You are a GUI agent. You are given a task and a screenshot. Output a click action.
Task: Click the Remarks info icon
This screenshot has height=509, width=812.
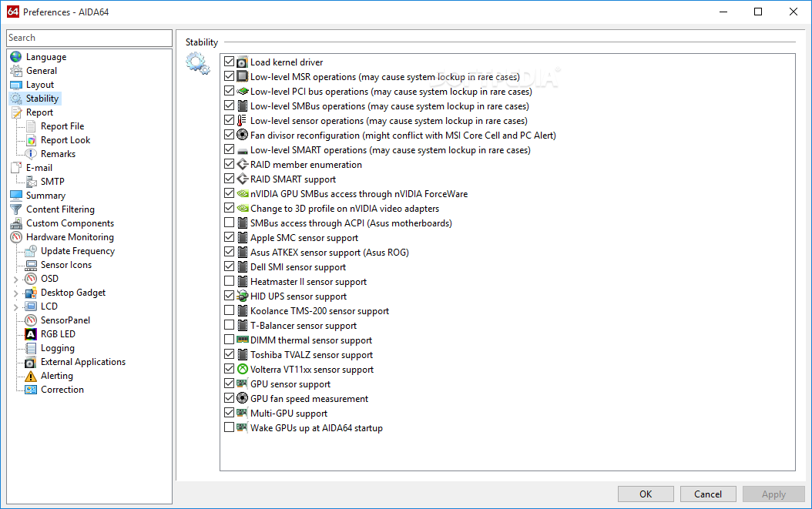click(x=31, y=154)
